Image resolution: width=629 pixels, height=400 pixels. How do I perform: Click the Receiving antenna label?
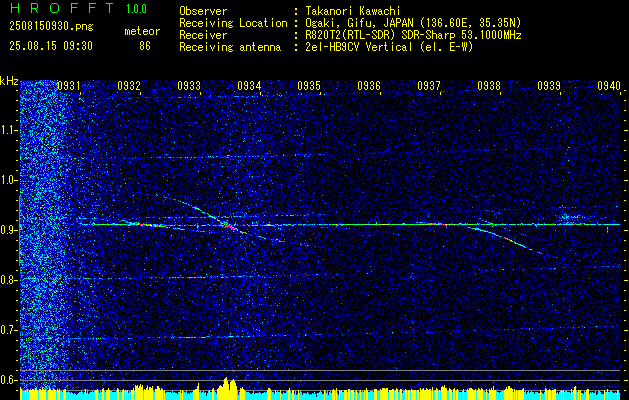point(230,47)
